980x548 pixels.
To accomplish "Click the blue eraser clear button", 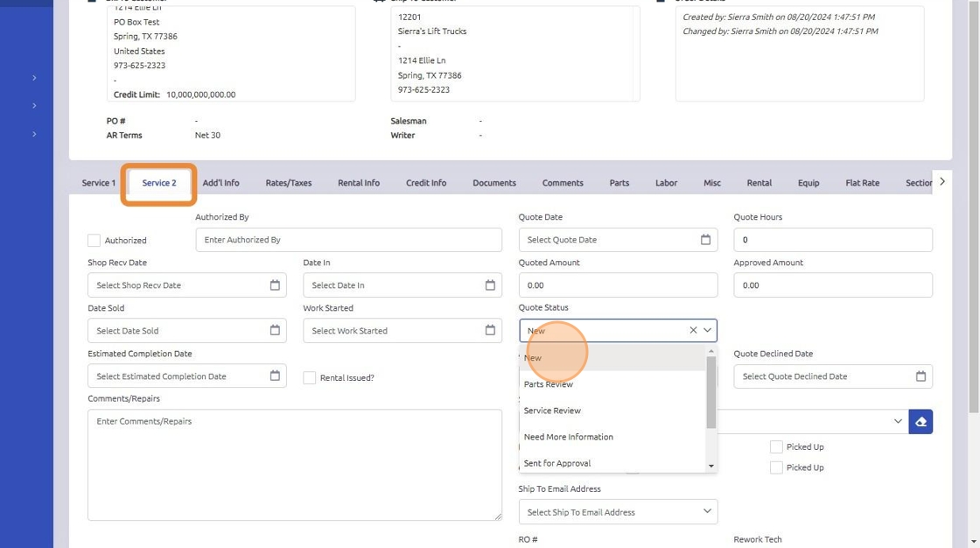I will pos(920,422).
